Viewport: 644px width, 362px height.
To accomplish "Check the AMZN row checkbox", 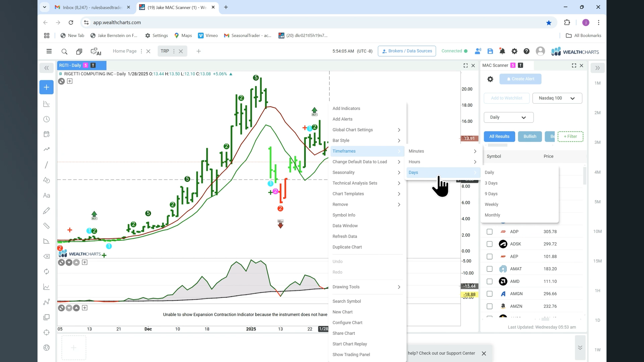I will coord(490,306).
